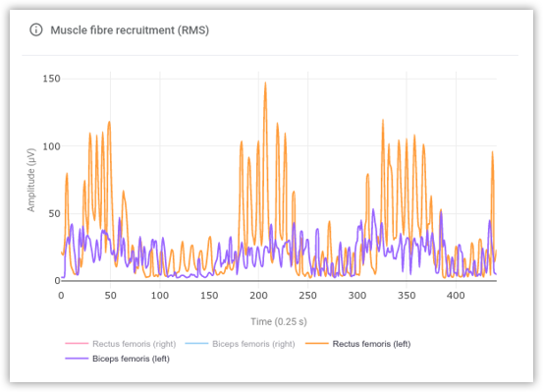Screen dimensions: 543x392
Task: Click the Time (0.25 s) axis label
Action: tap(279, 321)
